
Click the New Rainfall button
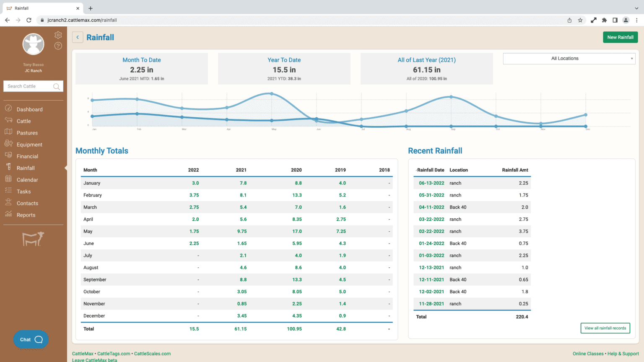tap(620, 37)
